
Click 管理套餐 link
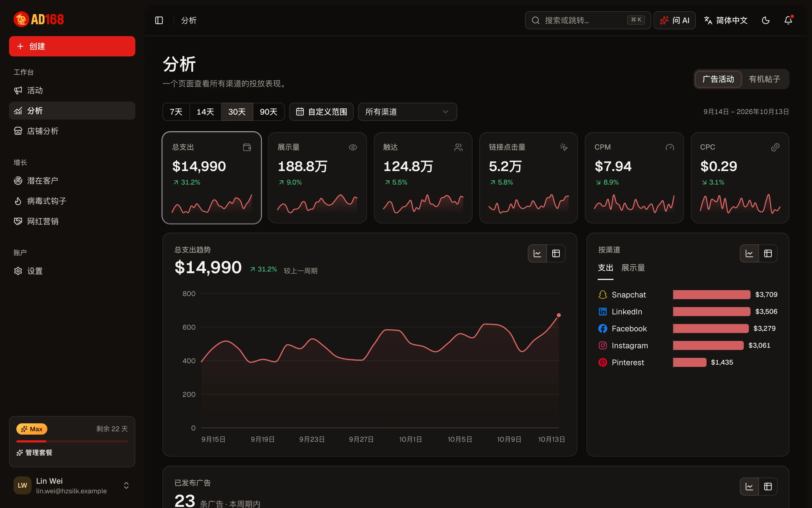tap(34, 453)
